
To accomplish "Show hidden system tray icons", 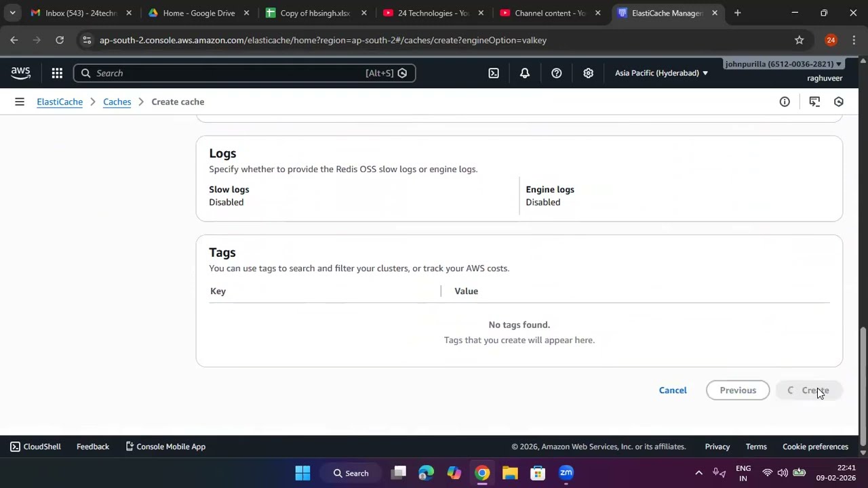I will [698, 473].
